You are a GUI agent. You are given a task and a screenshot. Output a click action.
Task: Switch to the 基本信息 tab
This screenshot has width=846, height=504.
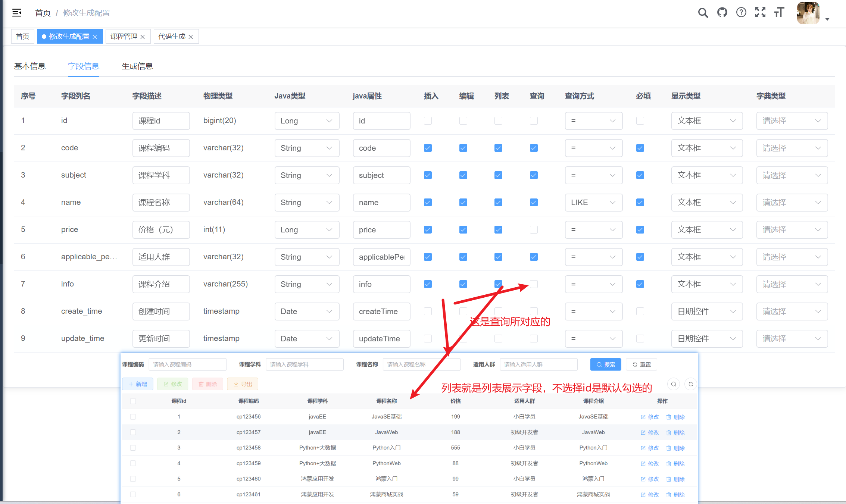[x=30, y=66]
